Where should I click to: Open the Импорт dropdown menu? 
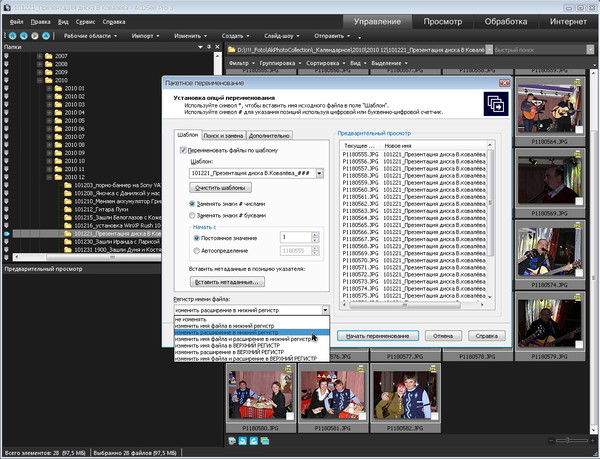point(145,36)
